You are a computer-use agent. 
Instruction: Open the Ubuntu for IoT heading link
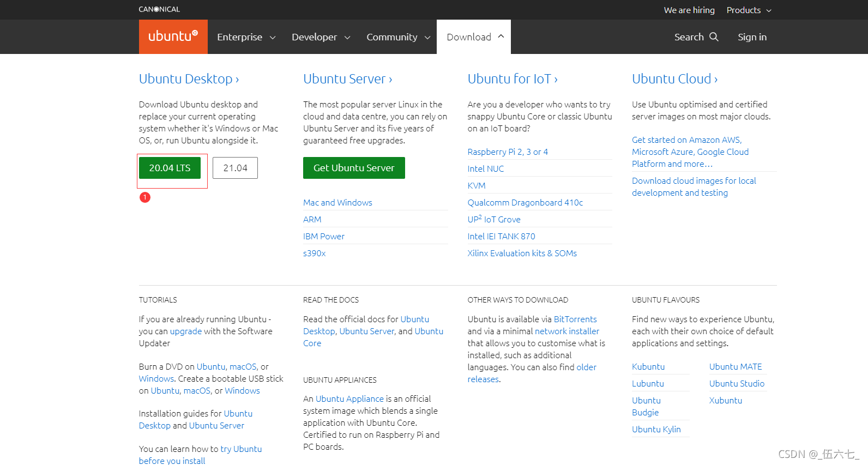513,78
